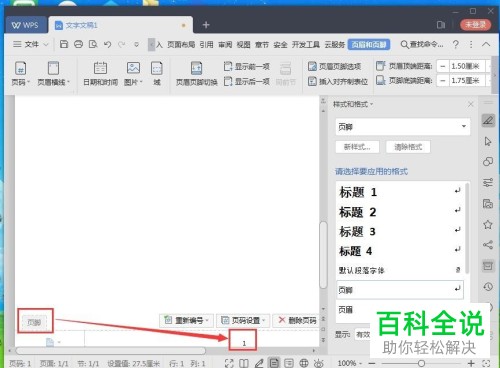Screen dimensions: 500x368
Task: Open the style combo box showing 页脚
Action: [x=403, y=126]
